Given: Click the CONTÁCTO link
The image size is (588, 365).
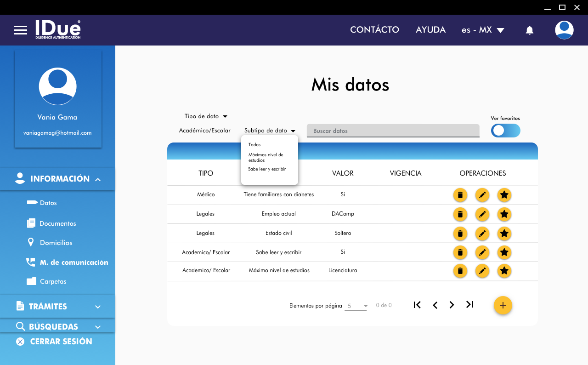Looking at the screenshot, I should click(x=374, y=30).
